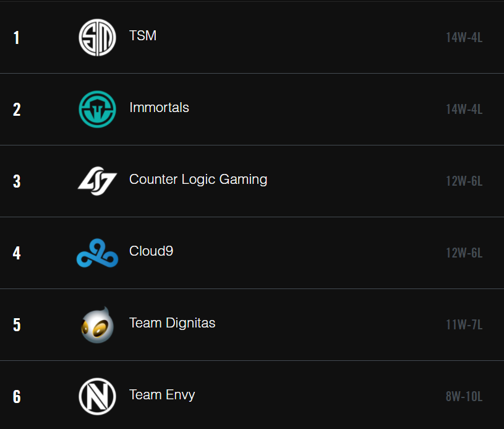Click Team Envy's 8W-10L record
This screenshot has height=429, width=504.
coord(464,396)
